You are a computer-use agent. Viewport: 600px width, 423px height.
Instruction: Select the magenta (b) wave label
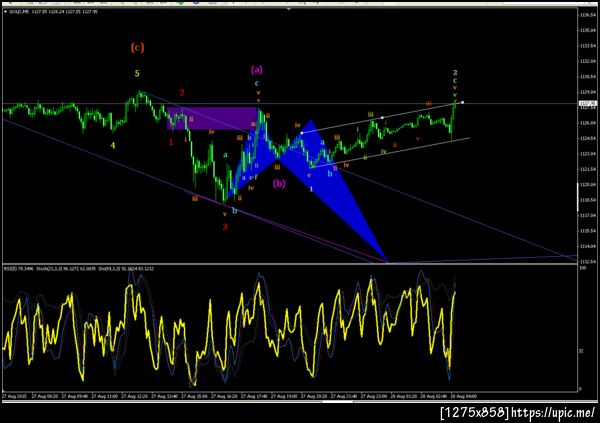[x=279, y=184]
